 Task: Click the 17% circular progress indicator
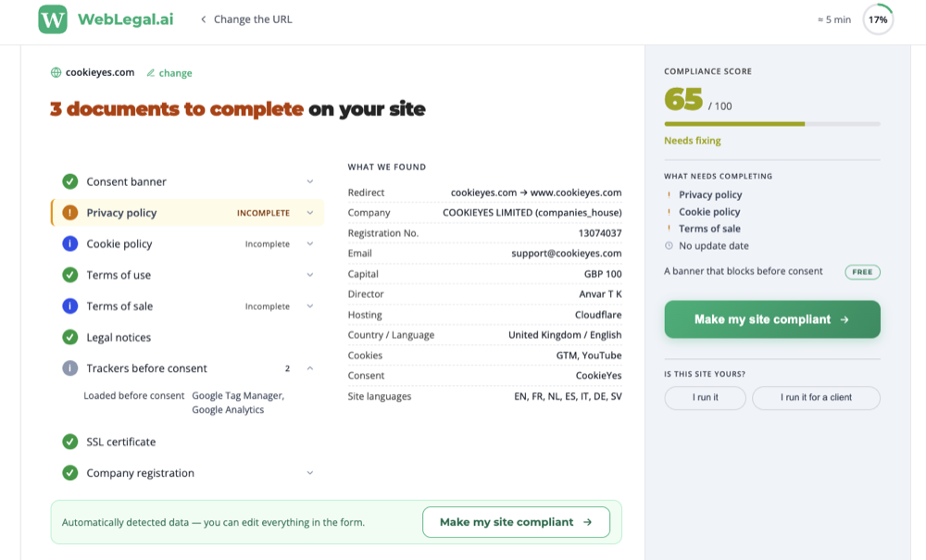coord(878,19)
